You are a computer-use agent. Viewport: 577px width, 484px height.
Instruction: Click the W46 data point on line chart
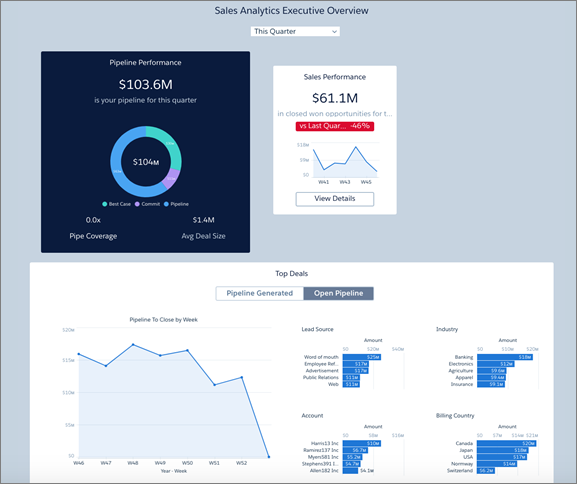79,354
